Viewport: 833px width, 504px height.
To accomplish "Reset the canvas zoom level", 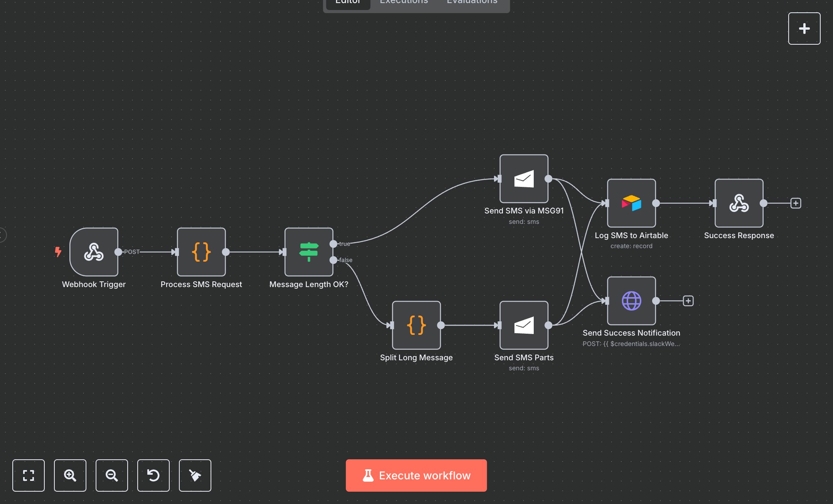I will tap(153, 475).
